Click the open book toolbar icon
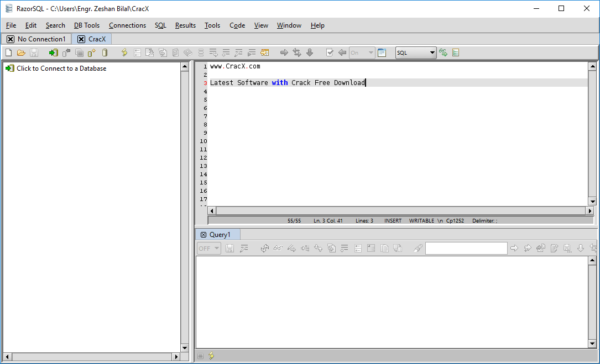This screenshot has height=364, width=600. 188,53
